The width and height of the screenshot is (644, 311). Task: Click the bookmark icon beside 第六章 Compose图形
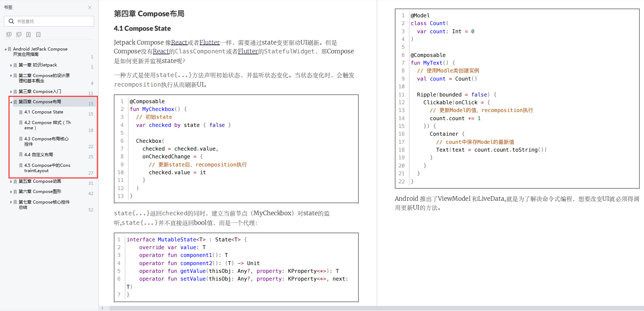[x=15, y=192]
